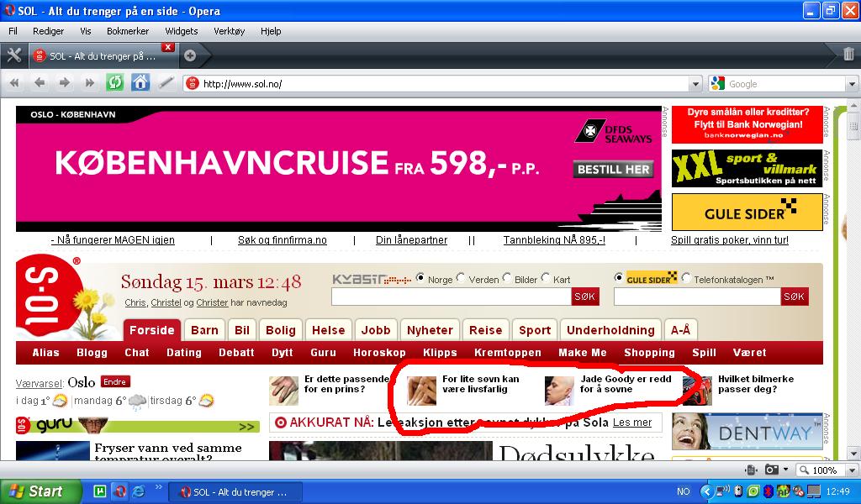The height and width of the screenshot is (504, 861).
Task: Go back one page
Action: pos(39,83)
